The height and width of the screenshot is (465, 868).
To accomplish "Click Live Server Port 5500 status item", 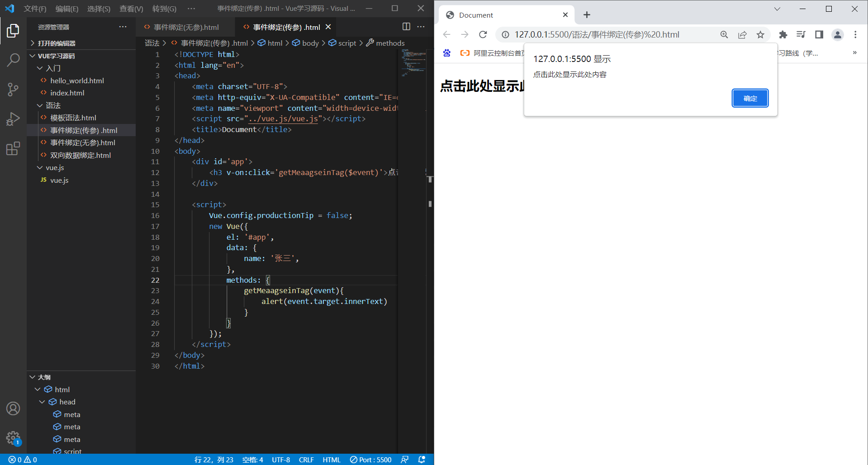I will 371,460.
